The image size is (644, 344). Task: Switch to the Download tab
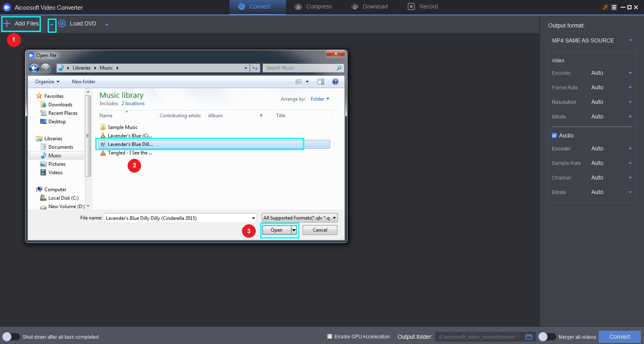pos(369,7)
